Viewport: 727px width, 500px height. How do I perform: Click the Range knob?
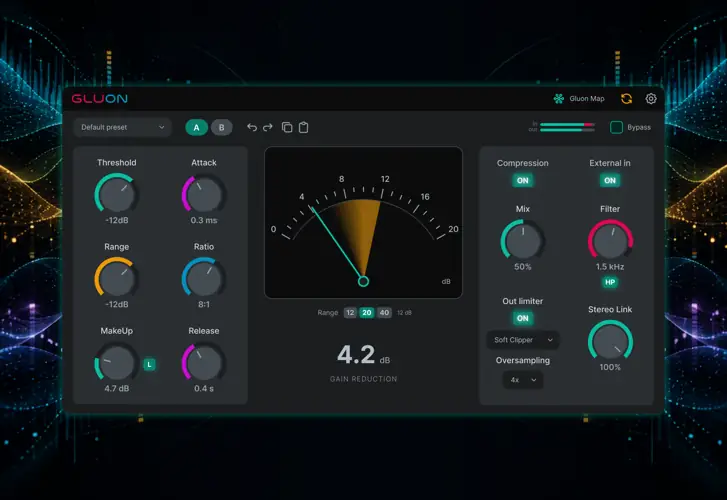(x=116, y=278)
